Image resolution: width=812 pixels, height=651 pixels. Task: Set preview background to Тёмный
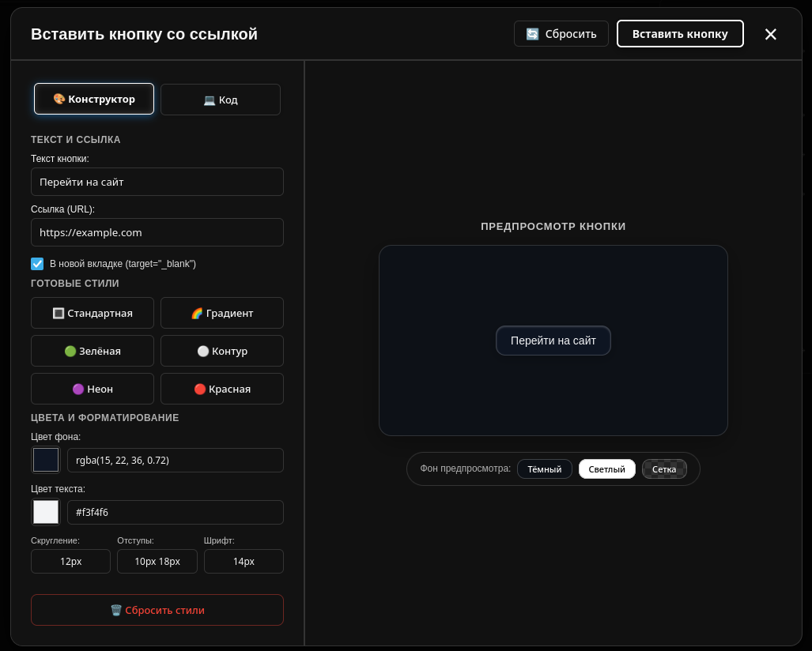[544, 468]
